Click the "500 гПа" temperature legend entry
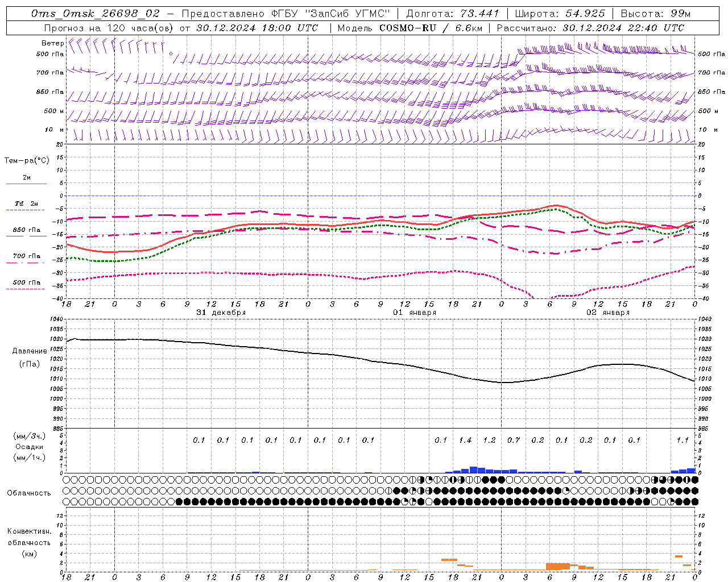The image size is (728, 582). (x=27, y=282)
